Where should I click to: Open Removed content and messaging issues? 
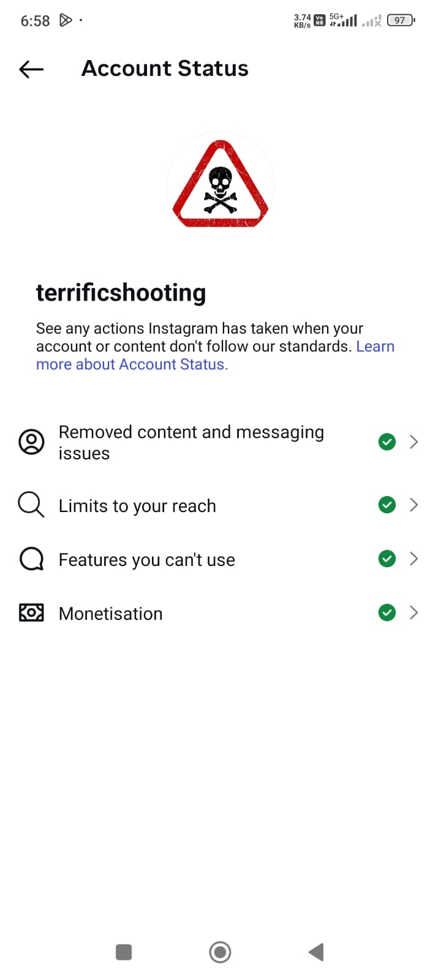coord(191,442)
